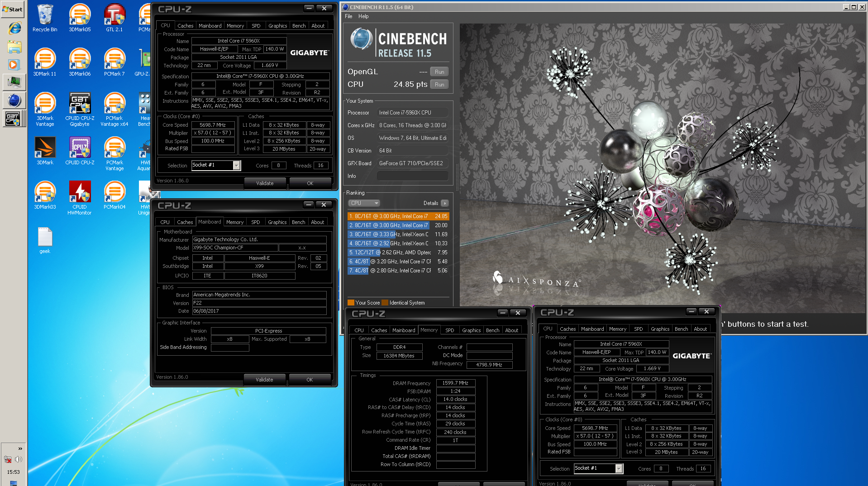Screen dimensions: 868x486
Task: Expand the CPU ranking type dropdown
Action: point(364,203)
